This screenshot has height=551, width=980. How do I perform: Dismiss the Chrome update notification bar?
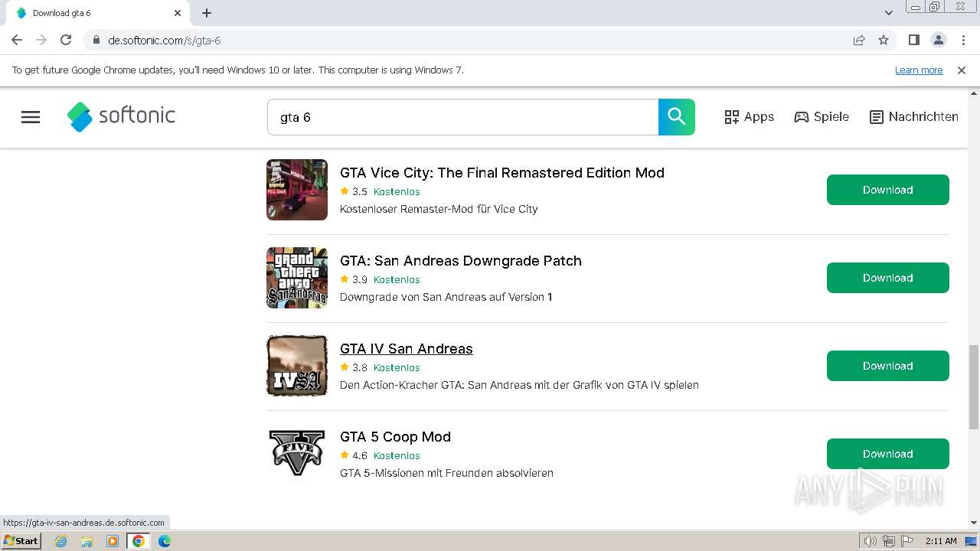(962, 70)
